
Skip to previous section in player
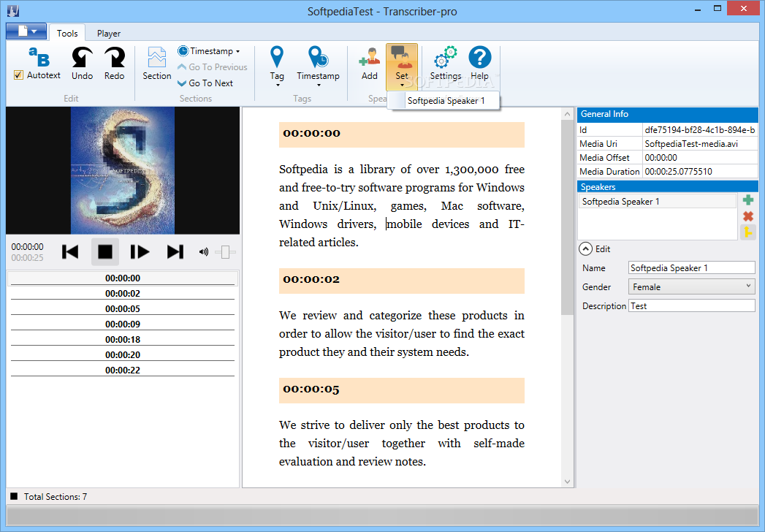(70, 252)
